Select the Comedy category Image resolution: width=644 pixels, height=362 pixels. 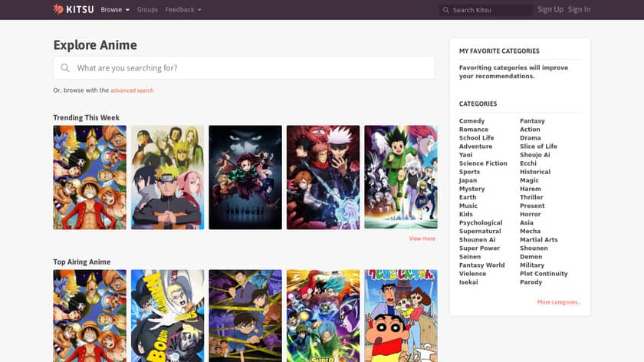coord(472,121)
